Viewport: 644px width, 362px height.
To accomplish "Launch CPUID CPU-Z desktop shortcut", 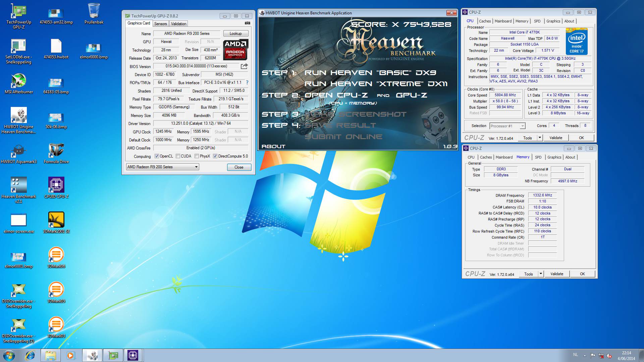I will (x=56, y=188).
